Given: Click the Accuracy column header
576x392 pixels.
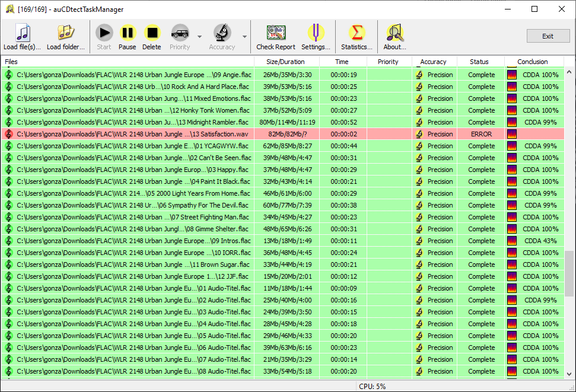Looking at the screenshot, I should coord(434,62).
